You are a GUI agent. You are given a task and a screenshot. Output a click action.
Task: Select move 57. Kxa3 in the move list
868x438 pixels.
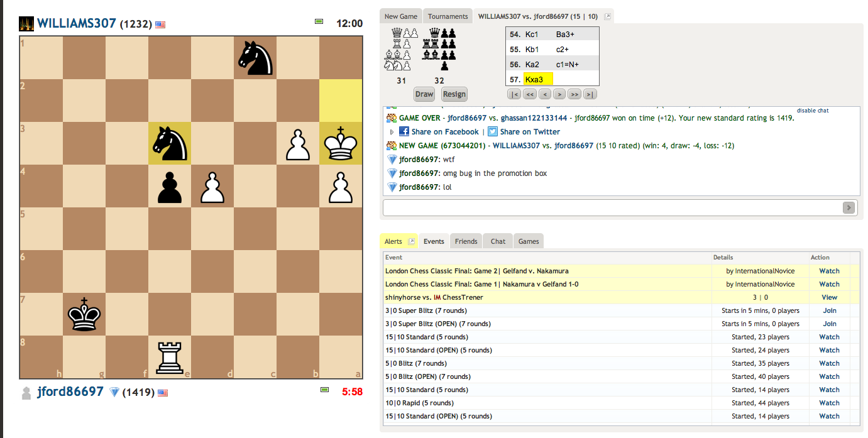click(x=537, y=79)
